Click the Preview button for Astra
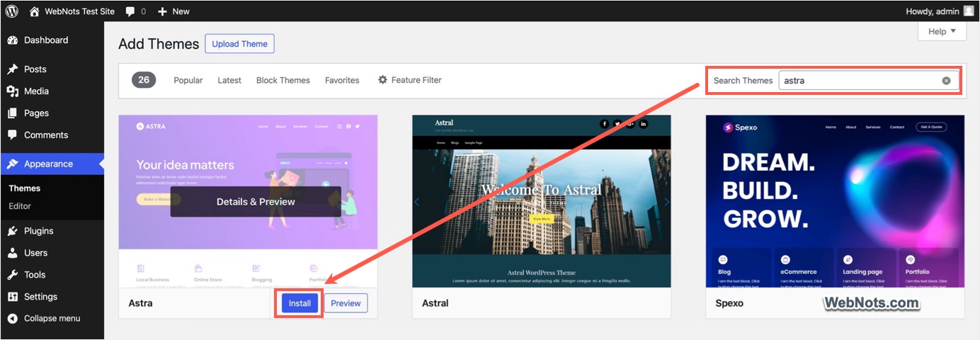This screenshot has width=980, height=340. tap(346, 303)
